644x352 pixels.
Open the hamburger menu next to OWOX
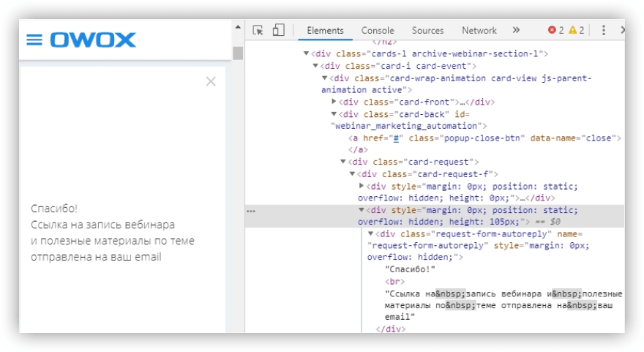point(34,40)
